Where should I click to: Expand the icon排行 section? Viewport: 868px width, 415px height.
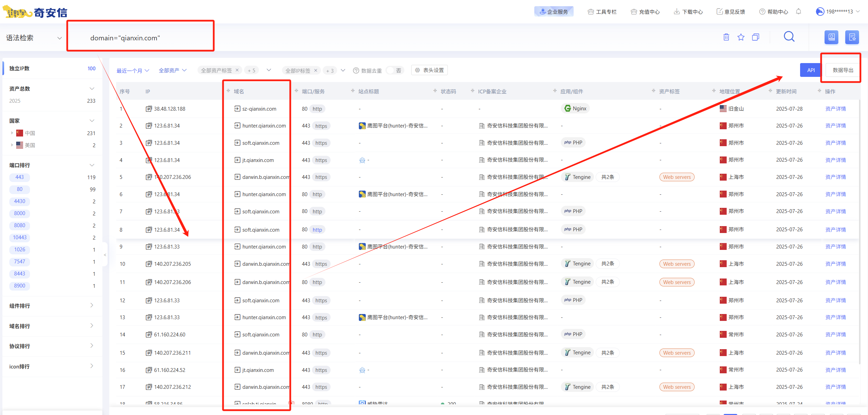[92, 366]
